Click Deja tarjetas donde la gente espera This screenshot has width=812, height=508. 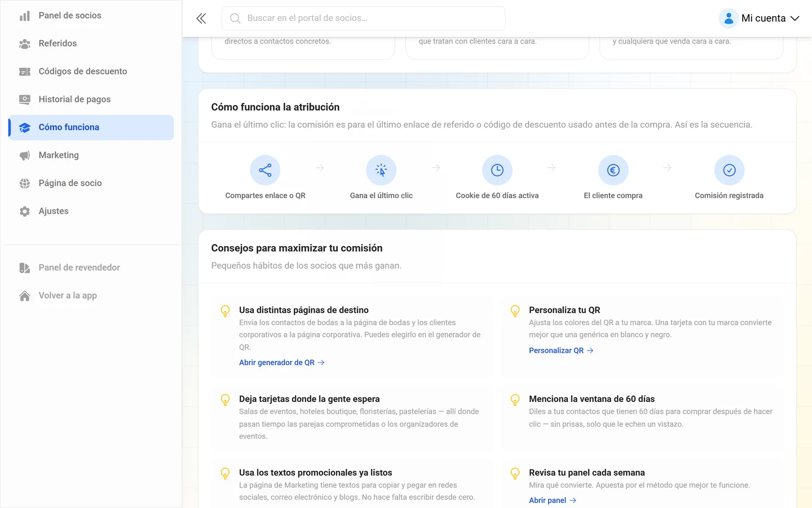point(310,399)
